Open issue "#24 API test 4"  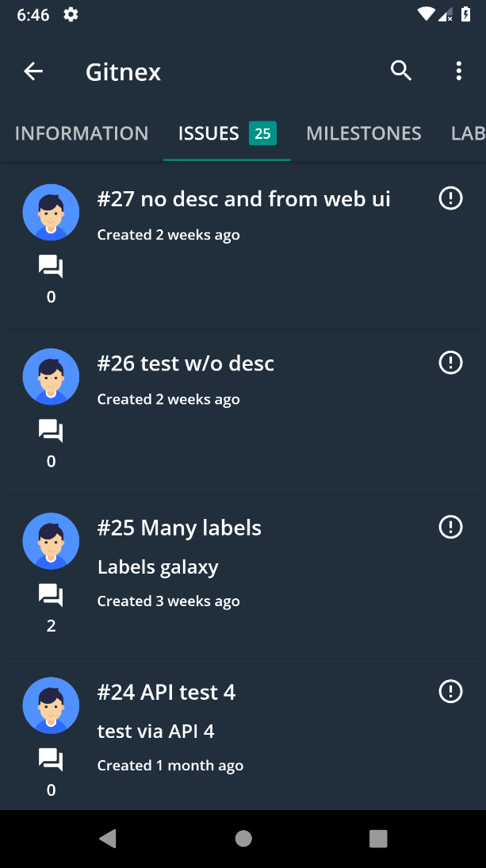point(166,692)
